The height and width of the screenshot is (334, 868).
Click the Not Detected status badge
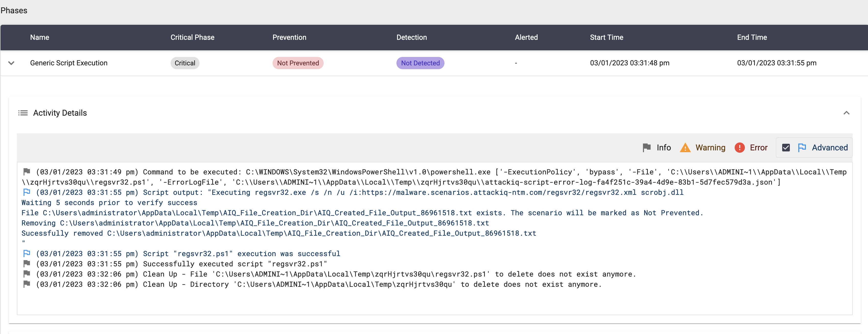click(420, 63)
